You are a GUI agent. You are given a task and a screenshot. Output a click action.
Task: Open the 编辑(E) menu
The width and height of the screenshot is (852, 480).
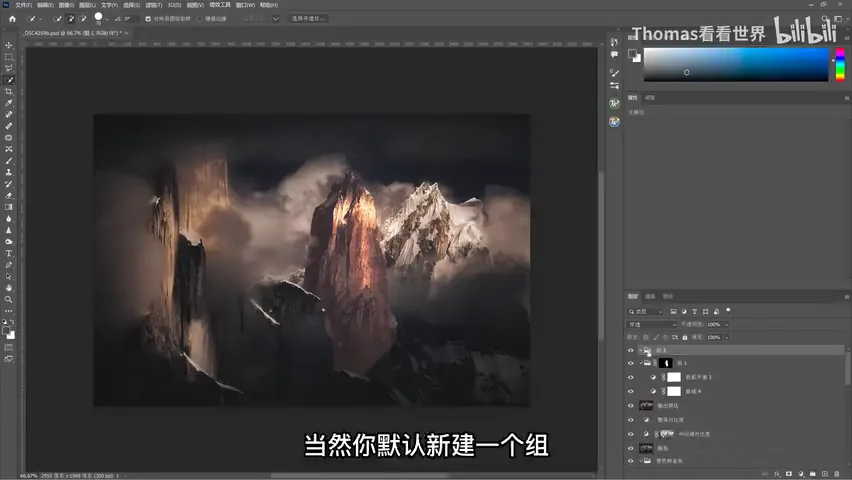45,5
